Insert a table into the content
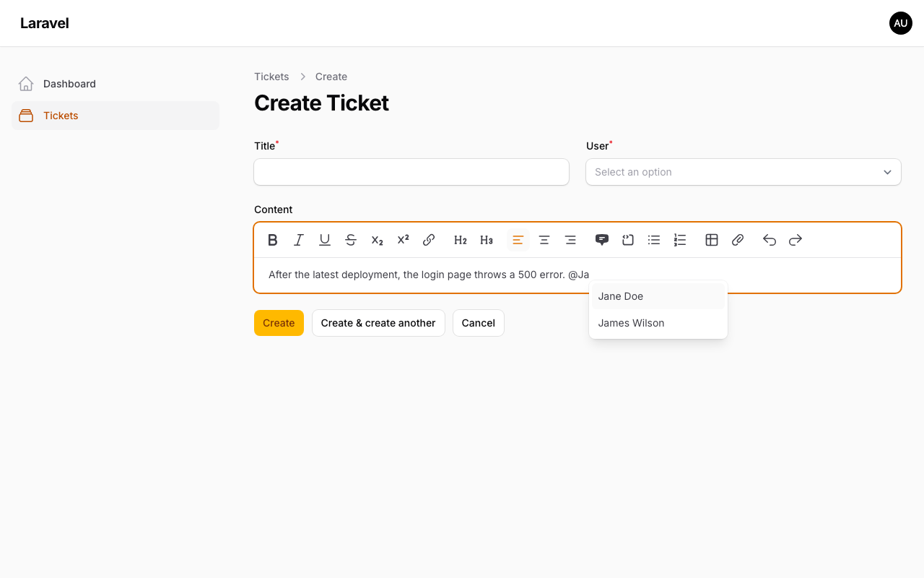This screenshot has height=578, width=924. pyautogui.click(x=711, y=239)
